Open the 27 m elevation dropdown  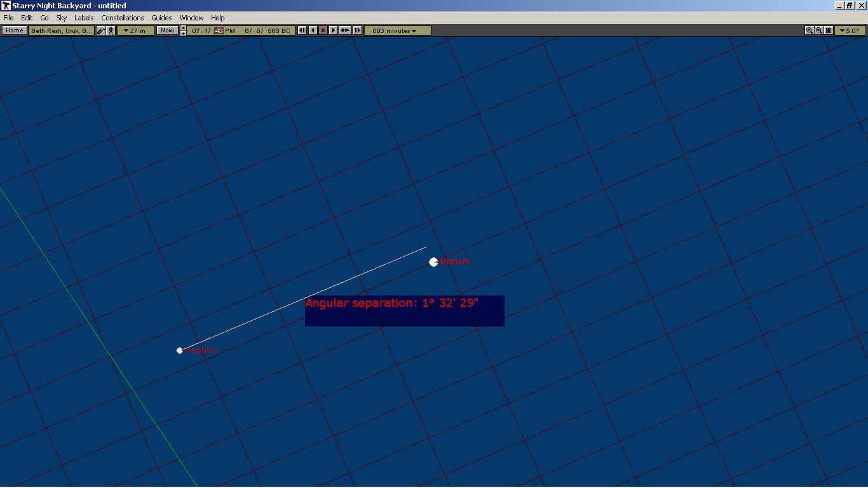[135, 30]
